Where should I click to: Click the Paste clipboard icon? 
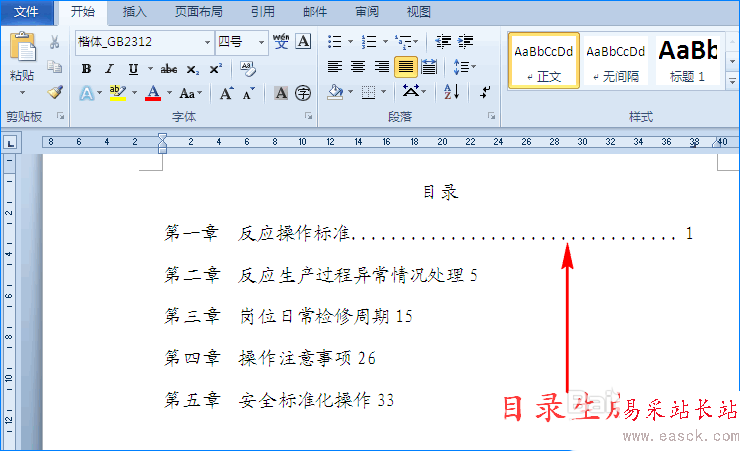pos(22,47)
